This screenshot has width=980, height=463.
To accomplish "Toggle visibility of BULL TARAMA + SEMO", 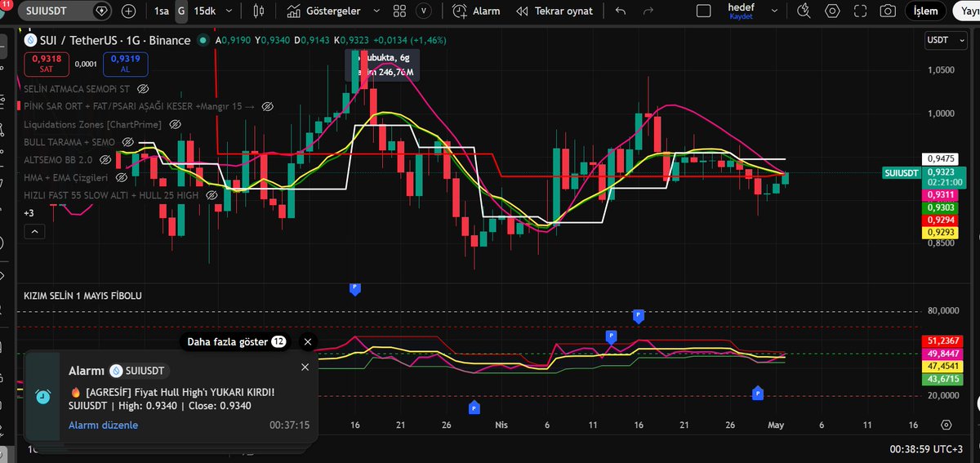I will (x=127, y=142).
